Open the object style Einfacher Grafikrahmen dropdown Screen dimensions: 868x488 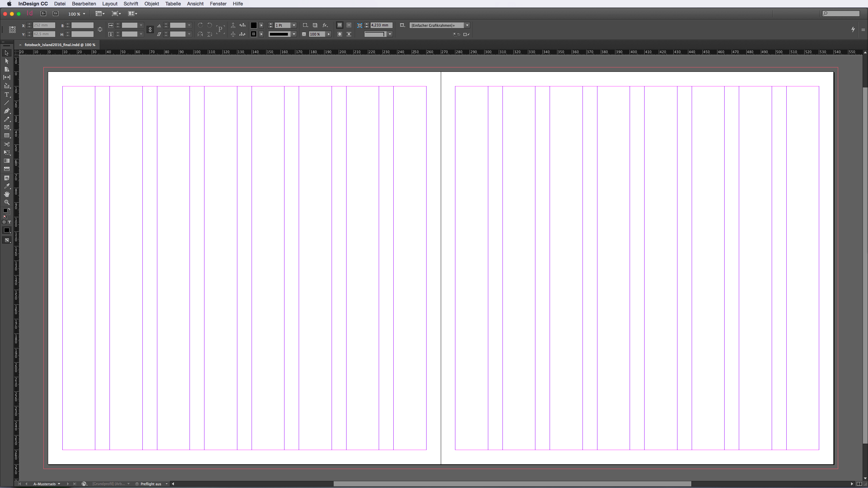click(467, 25)
